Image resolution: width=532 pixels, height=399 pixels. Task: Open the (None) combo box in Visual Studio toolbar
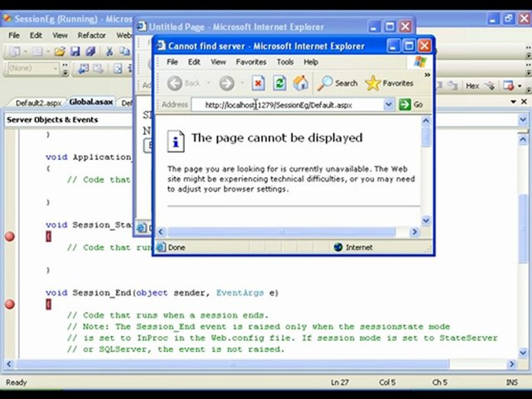33,69
